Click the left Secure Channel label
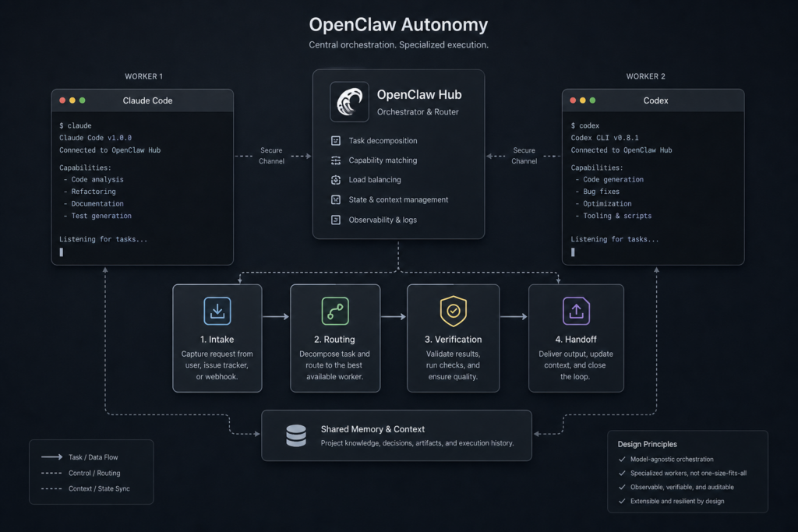Image resolution: width=798 pixels, height=532 pixels. [271, 156]
